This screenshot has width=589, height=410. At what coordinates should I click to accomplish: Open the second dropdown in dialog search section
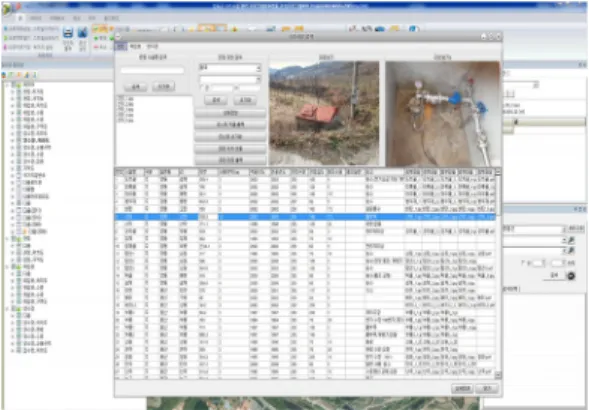(230, 80)
